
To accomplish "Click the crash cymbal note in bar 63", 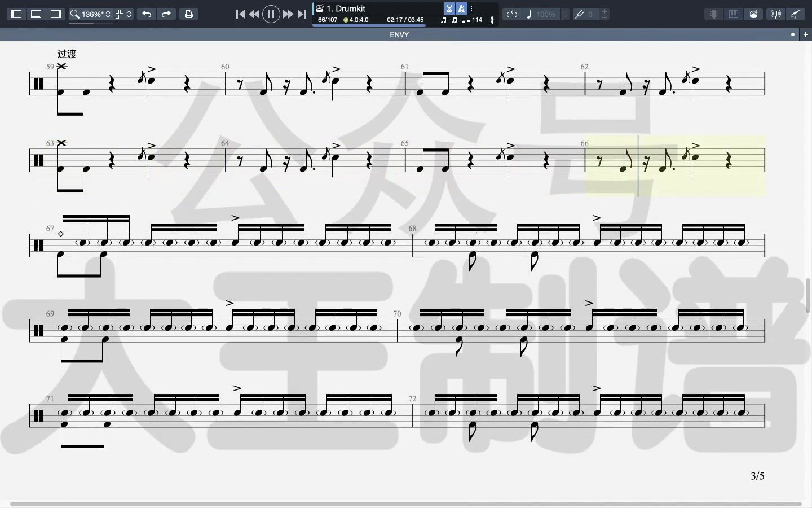I will [61, 143].
